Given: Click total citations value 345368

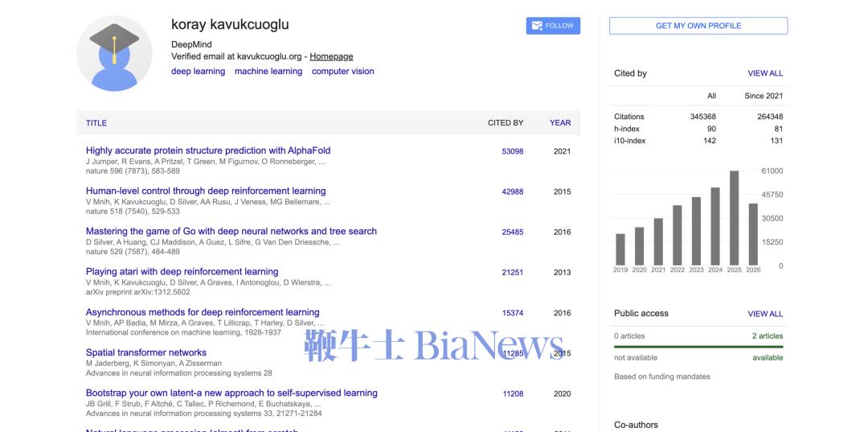Looking at the screenshot, I should click(703, 117).
